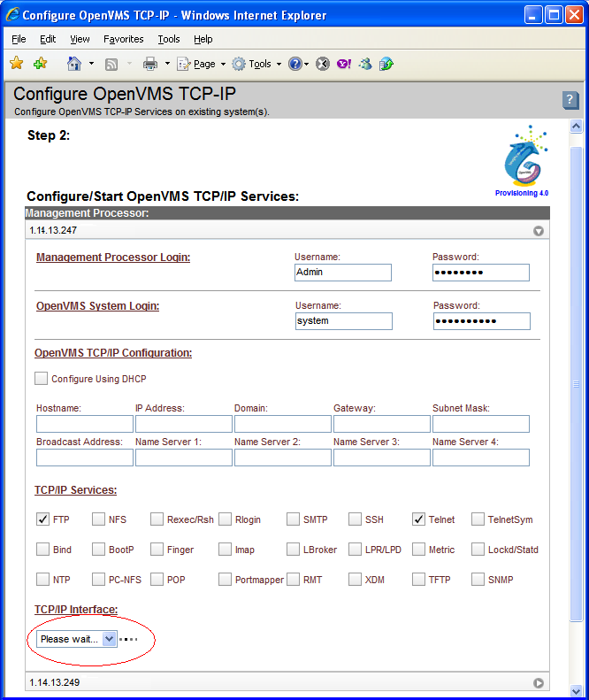Enable the NTP service checkbox

click(x=42, y=579)
